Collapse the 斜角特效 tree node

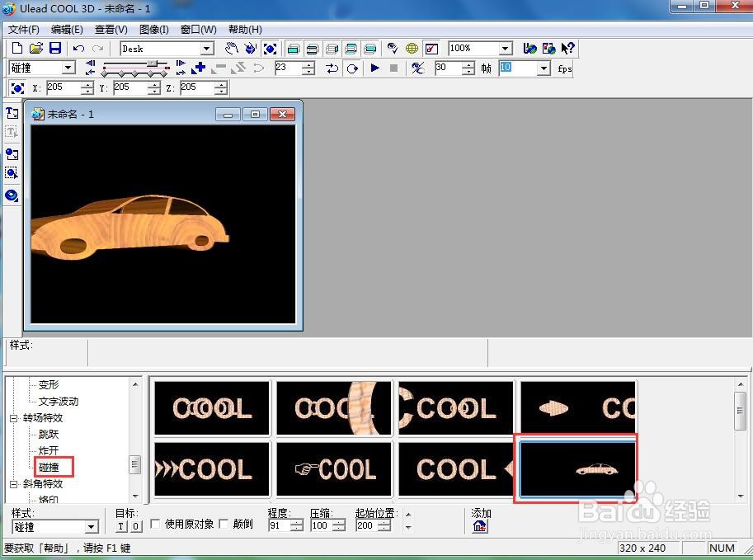coord(13,484)
